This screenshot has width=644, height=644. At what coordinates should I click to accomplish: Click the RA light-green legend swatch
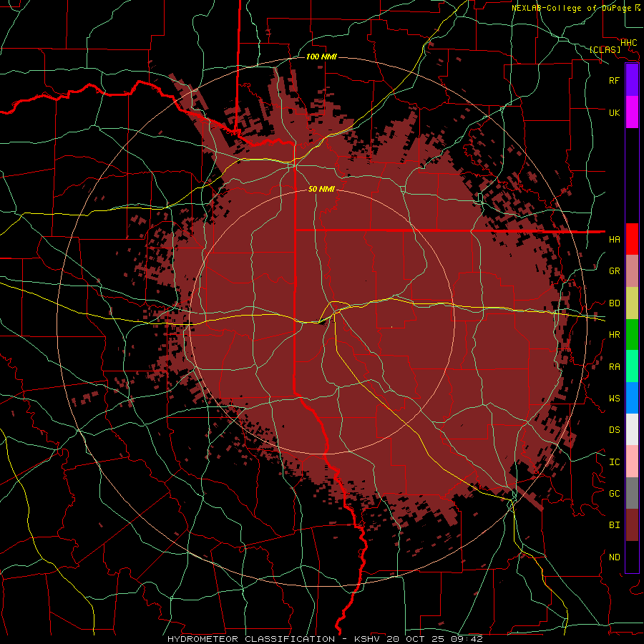click(x=632, y=366)
